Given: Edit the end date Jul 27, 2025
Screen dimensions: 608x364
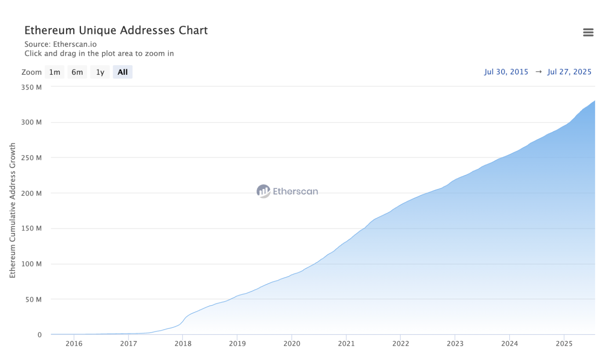Looking at the screenshot, I should pyautogui.click(x=569, y=72).
